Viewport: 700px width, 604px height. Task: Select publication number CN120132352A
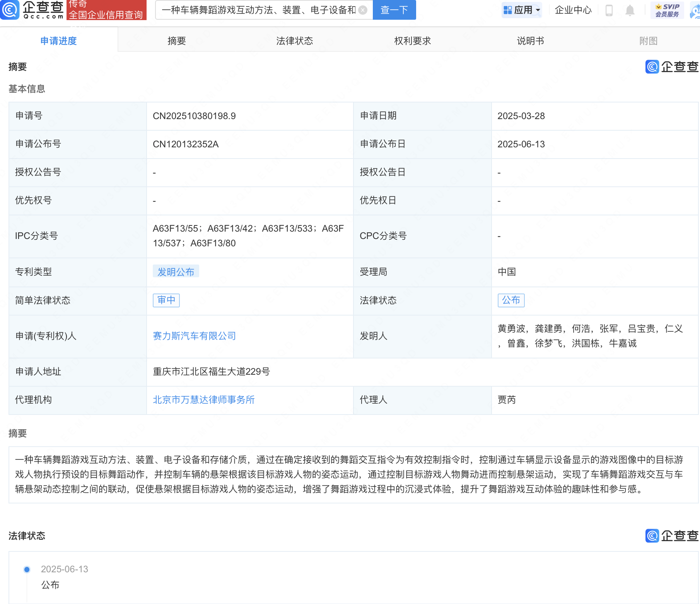186,144
